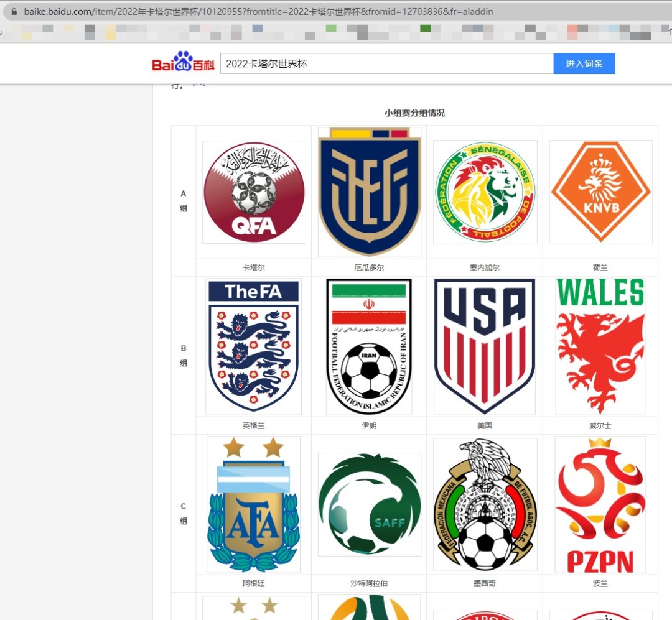The width and height of the screenshot is (672, 620).
Task: Click the 伊朗 team name
Action: click(x=369, y=425)
